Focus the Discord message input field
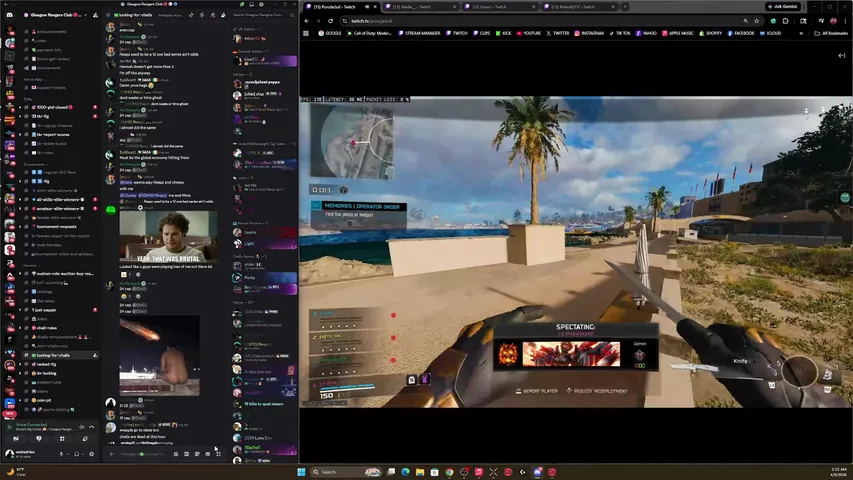Image resolution: width=853 pixels, height=480 pixels. tap(144, 454)
